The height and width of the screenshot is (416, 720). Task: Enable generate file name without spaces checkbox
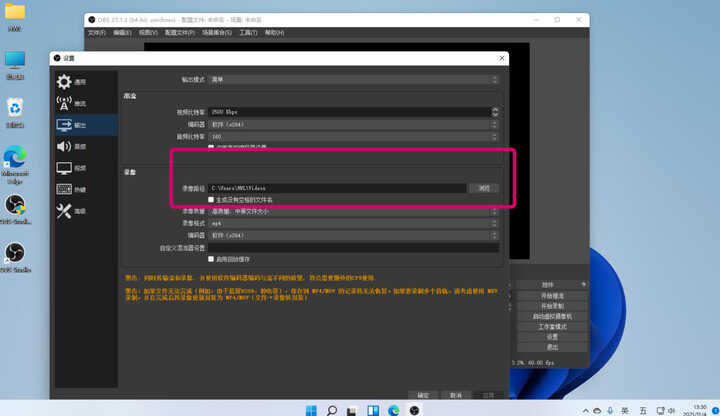click(x=211, y=200)
